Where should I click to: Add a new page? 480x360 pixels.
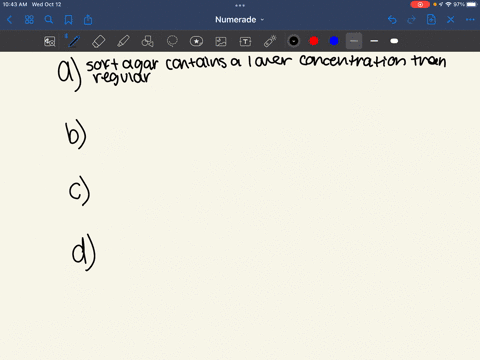[x=431, y=20]
